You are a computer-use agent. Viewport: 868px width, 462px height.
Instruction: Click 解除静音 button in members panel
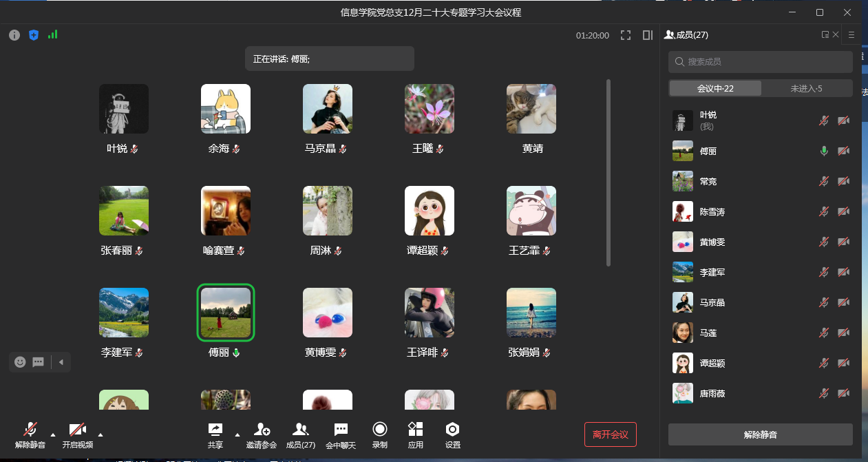click(760, 434)
